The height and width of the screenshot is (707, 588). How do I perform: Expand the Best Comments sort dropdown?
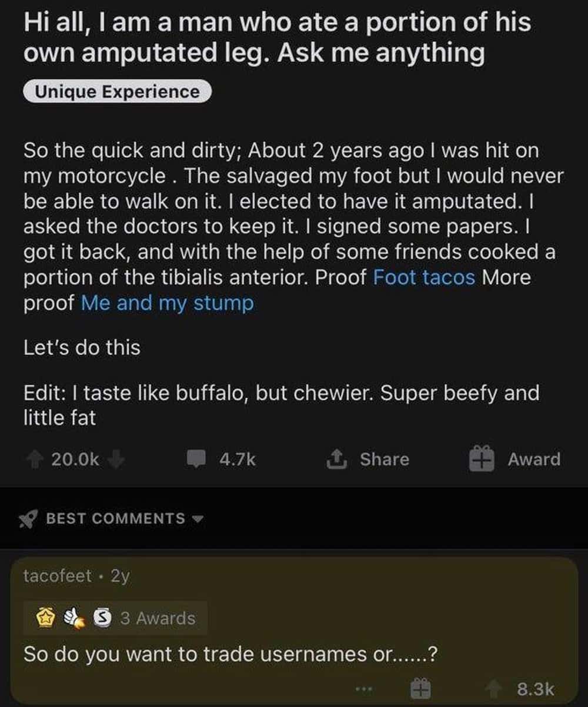tap(198, 519)
